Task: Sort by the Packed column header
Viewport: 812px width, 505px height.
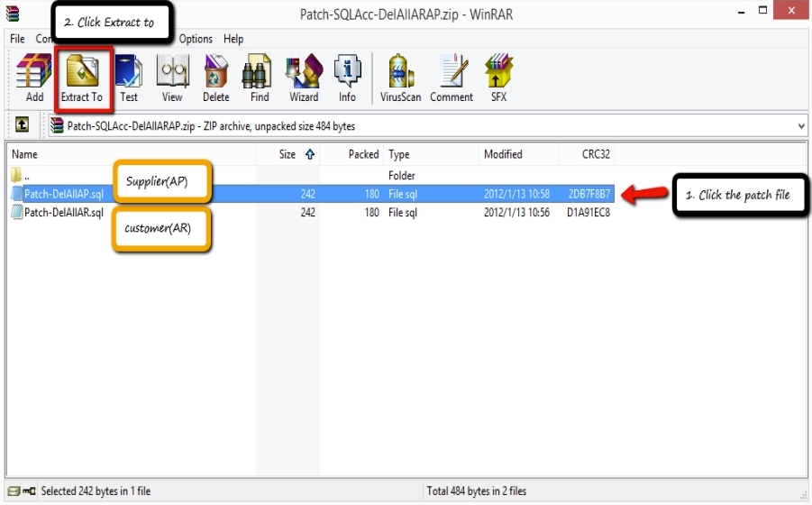Action: tap(351, 154)
